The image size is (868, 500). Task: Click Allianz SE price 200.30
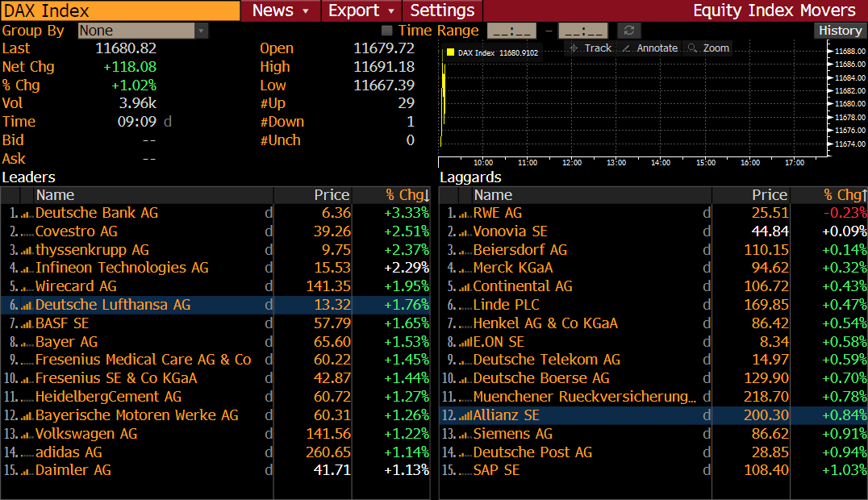coord(766,415)
